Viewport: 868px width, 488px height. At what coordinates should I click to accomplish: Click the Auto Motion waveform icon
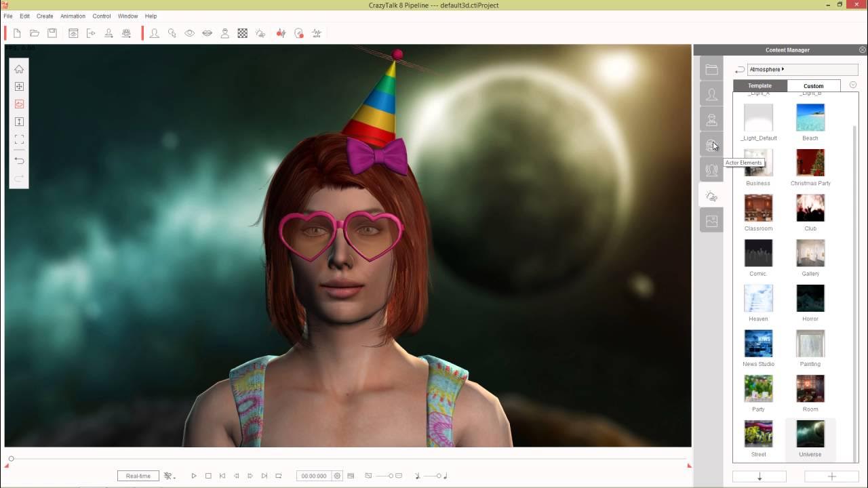(317, 33)
